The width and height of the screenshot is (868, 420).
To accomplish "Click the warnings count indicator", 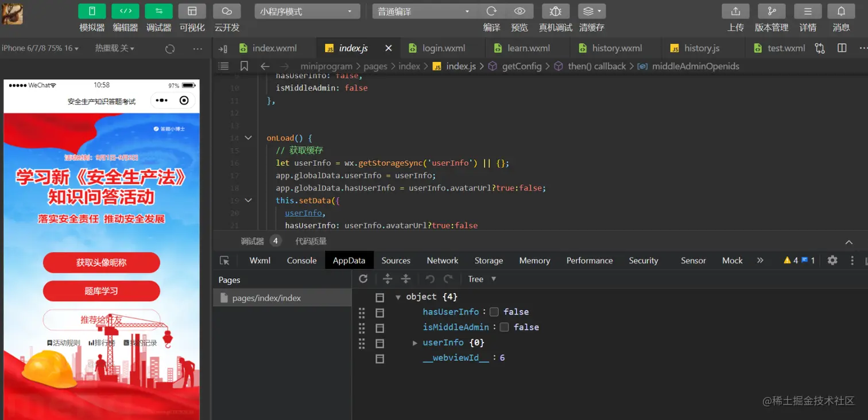I will pos(791,260).
